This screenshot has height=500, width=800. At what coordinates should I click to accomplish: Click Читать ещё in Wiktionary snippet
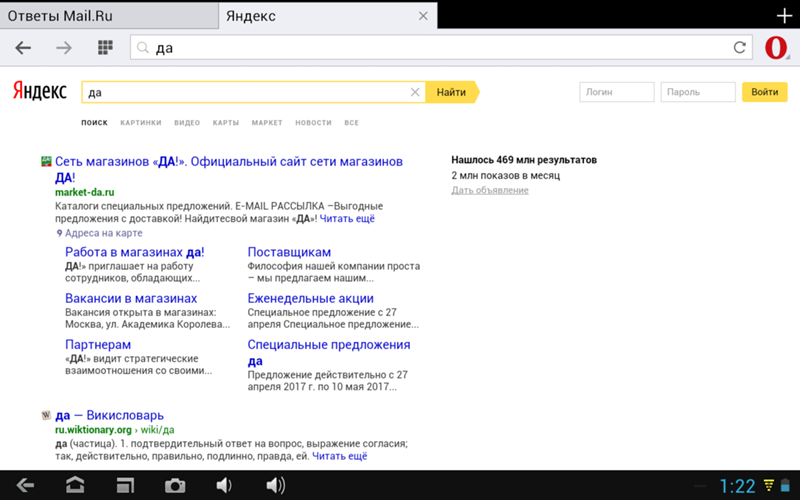(340, 456)
